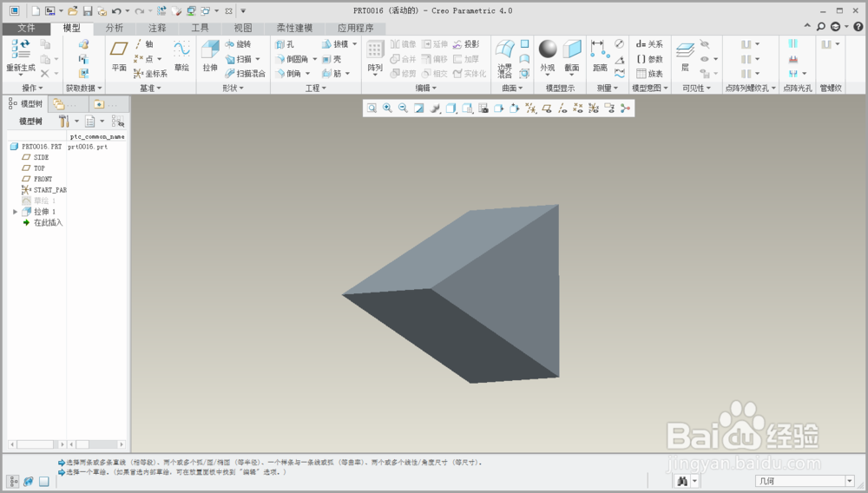This screenshot has height=493, width=868.
Task: Click the Find binoculars icon in status bar
Action: tap(682, 481)
